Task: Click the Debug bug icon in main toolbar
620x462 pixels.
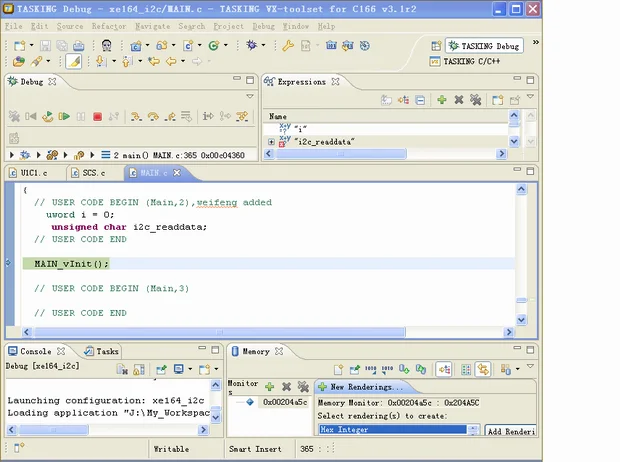Action: [251, 45]
